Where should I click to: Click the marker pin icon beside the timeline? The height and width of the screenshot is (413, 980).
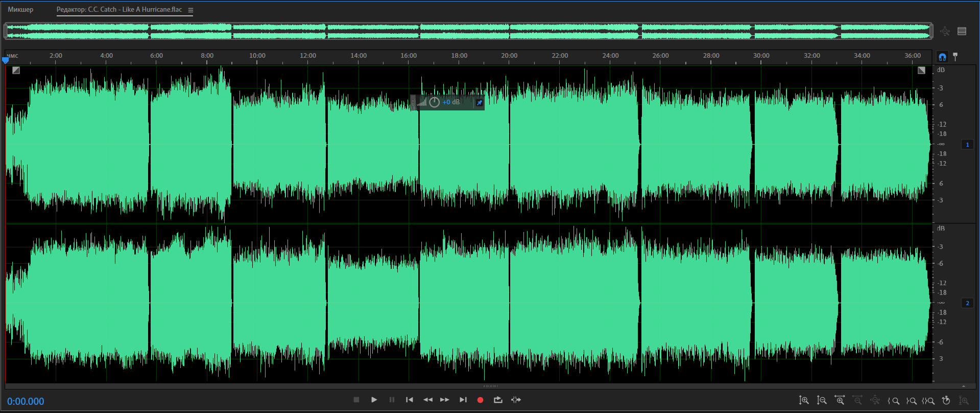coord(955,57)
